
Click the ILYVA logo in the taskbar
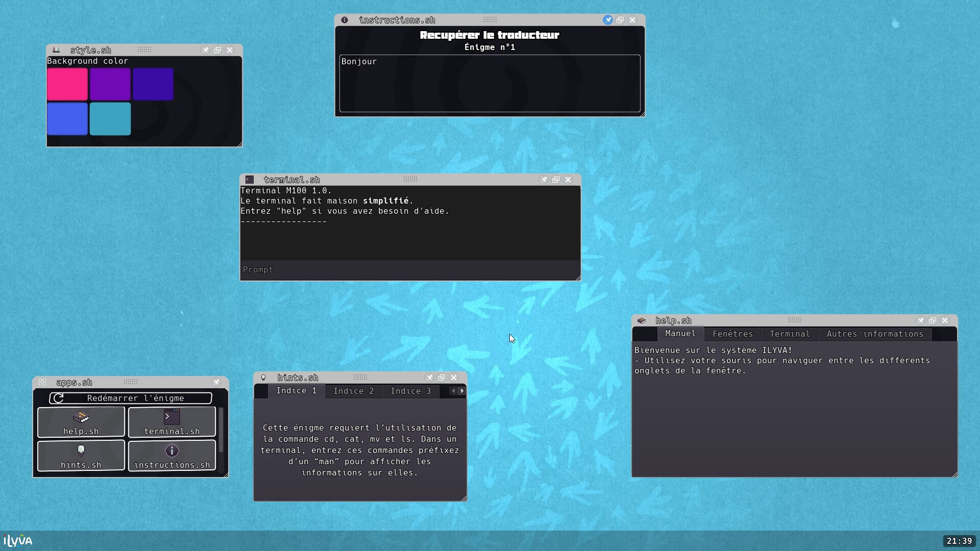click(x=18, y=541)
